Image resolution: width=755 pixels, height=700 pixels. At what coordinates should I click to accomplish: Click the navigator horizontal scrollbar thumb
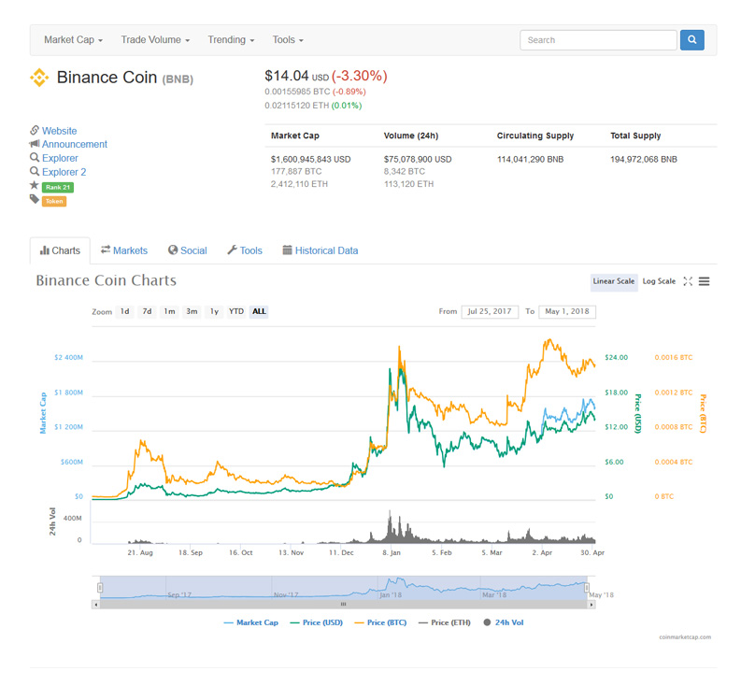pyautogui.click(x=343, y=604)
